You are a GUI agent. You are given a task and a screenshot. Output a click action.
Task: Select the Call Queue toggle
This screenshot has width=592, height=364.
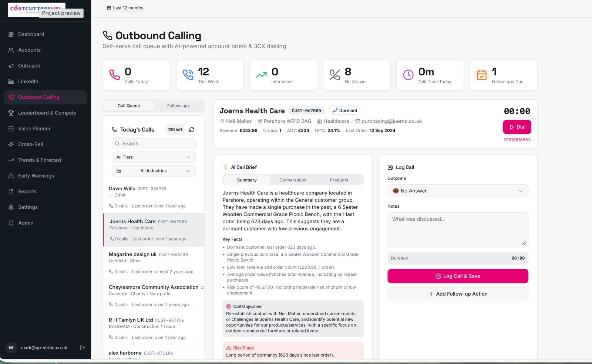point(129,106)
